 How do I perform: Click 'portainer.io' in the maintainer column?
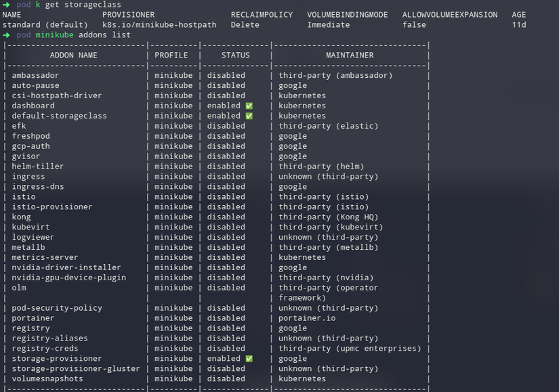coord(307,318)
